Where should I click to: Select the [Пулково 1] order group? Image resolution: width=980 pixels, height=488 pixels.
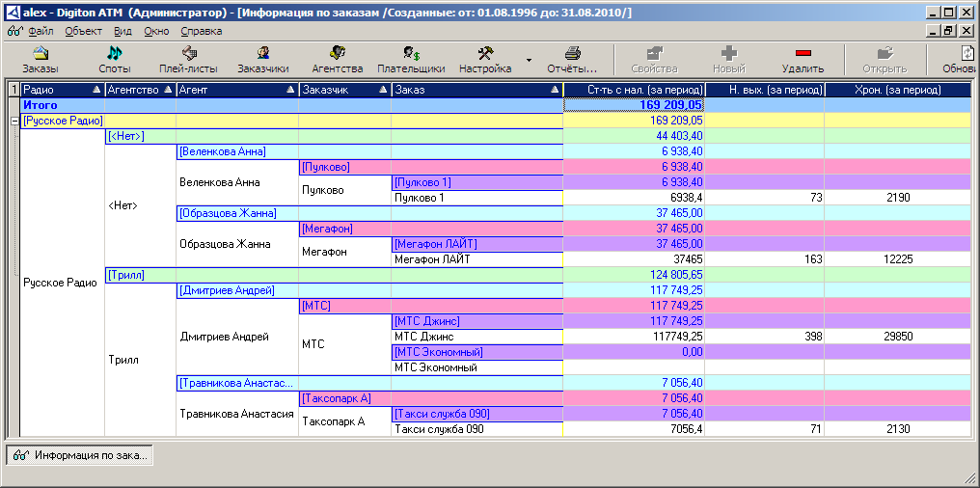681,182
